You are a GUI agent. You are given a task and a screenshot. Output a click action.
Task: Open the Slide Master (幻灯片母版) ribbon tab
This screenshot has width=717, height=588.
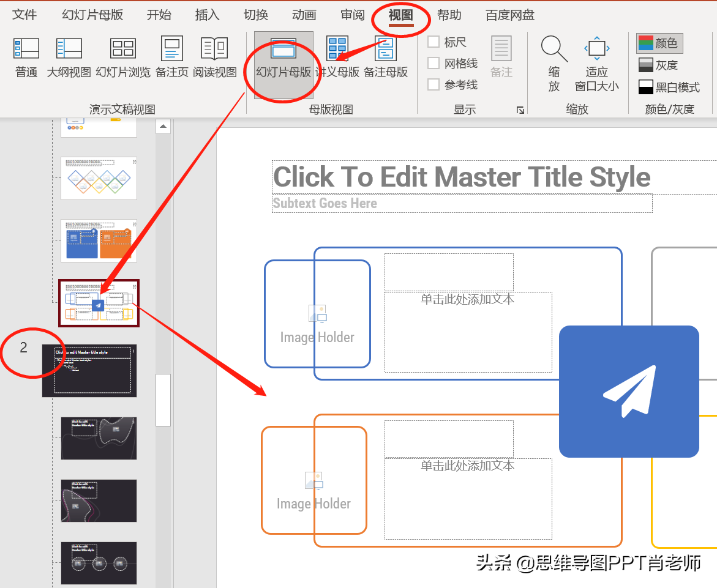tap(92, 15)
